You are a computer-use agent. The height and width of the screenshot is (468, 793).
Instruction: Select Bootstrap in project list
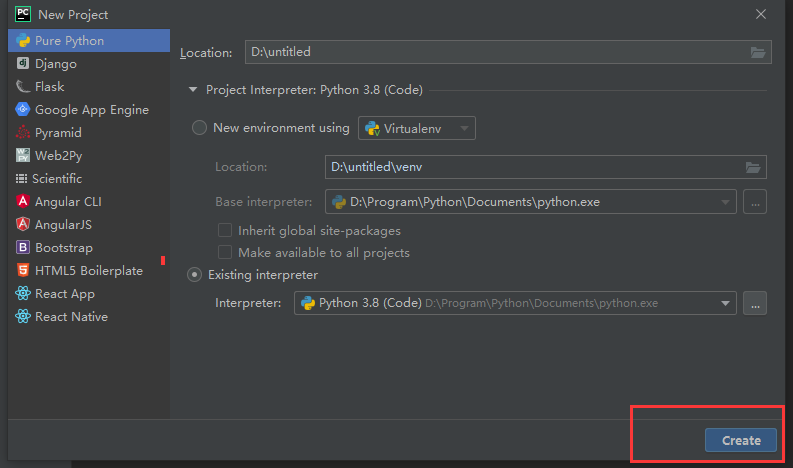(x=89, y=247)
